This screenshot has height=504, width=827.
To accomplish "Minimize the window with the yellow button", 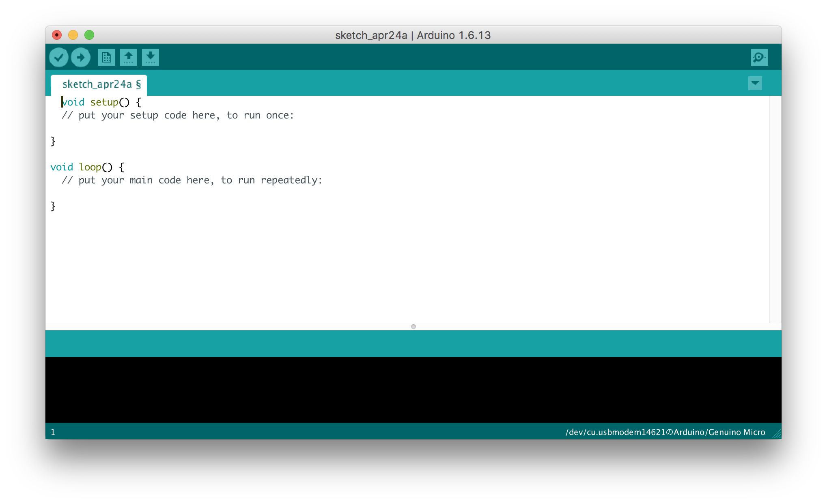I will click(x=73, y=35).
